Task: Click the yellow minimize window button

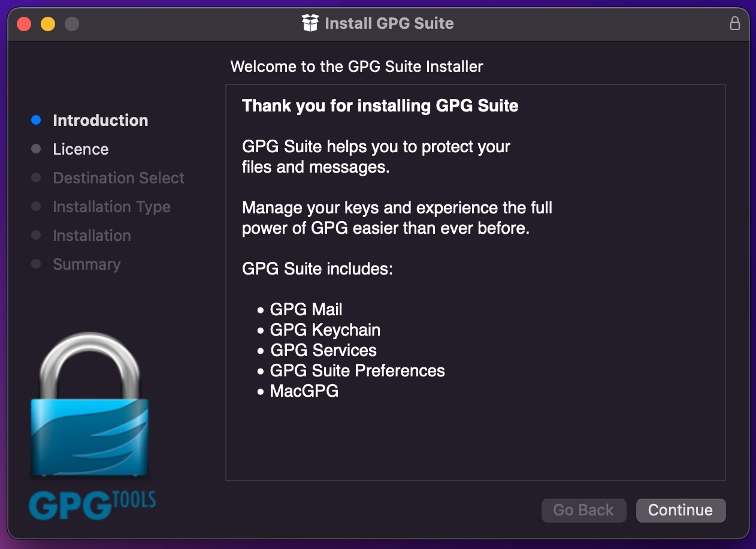Action: tap(48, 24)
